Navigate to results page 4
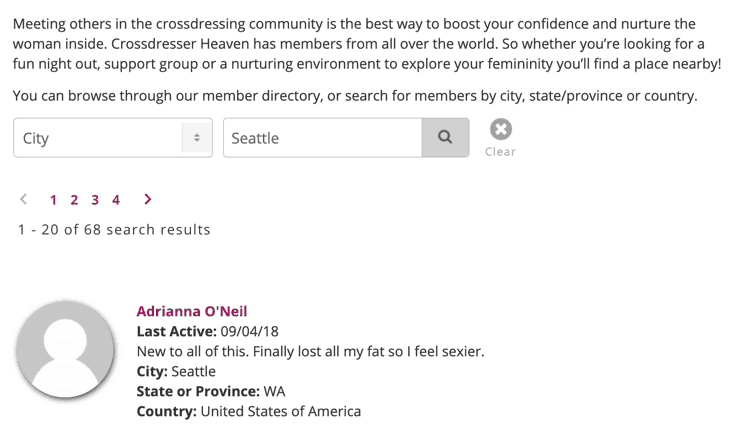This screenshot has width=730, height=432. coord(116,200)
